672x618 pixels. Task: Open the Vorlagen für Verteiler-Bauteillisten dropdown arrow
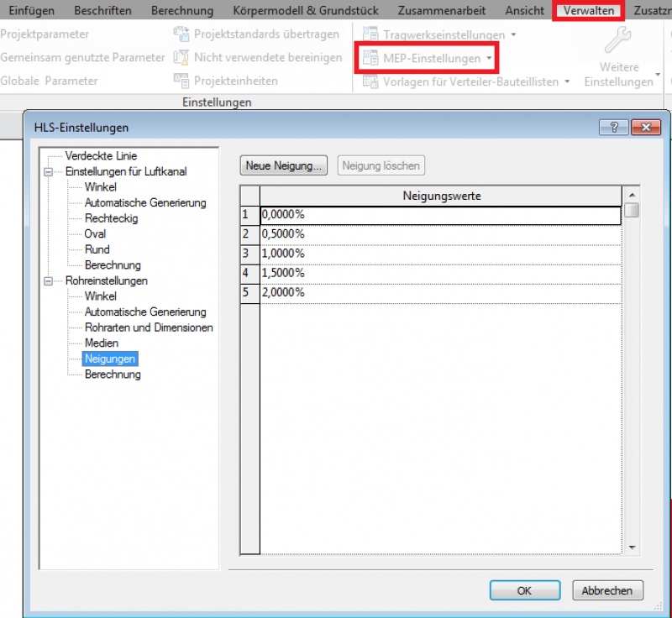567,81
